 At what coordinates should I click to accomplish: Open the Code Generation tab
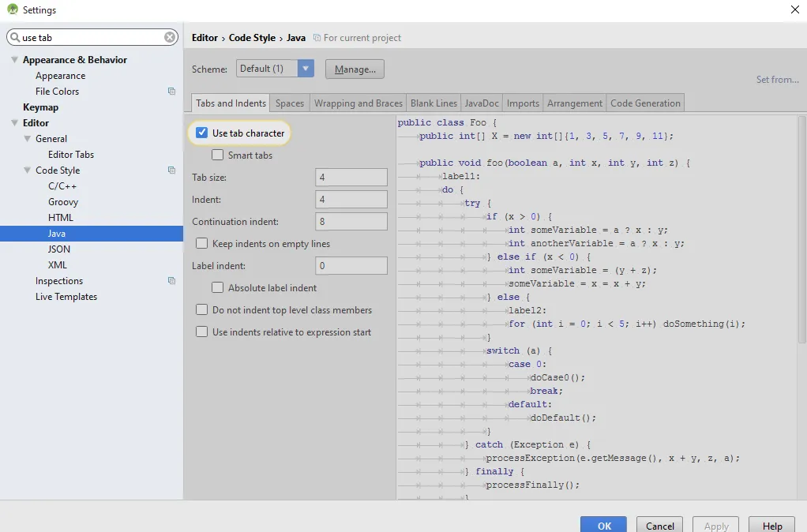click(x=645, y=103)
